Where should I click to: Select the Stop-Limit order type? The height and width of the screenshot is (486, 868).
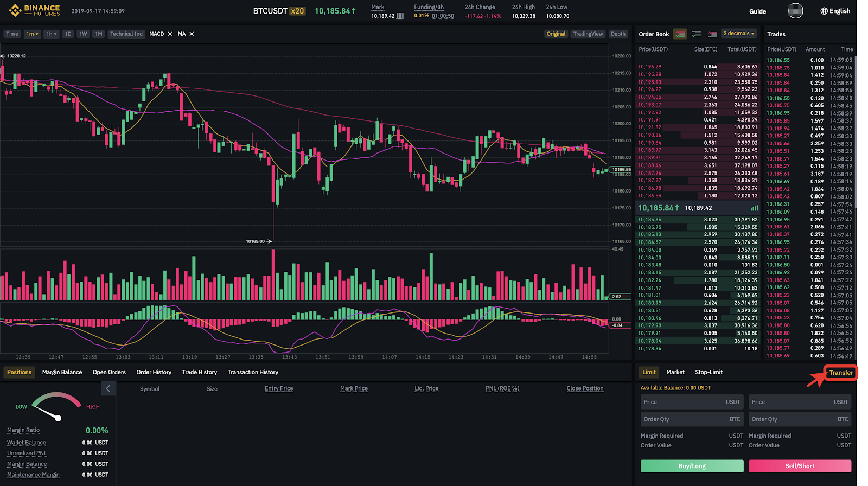pos(709,372)
